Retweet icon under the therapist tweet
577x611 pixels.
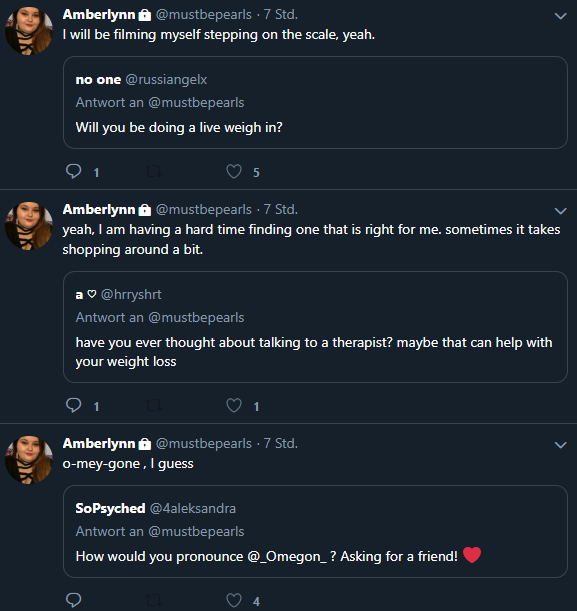click(154, 405)
